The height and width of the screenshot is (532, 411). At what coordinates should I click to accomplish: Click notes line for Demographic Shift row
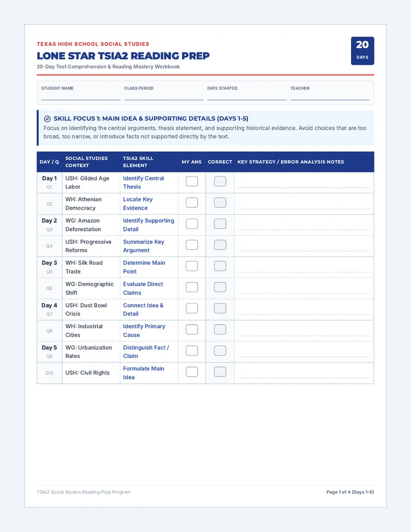[304, 289]
